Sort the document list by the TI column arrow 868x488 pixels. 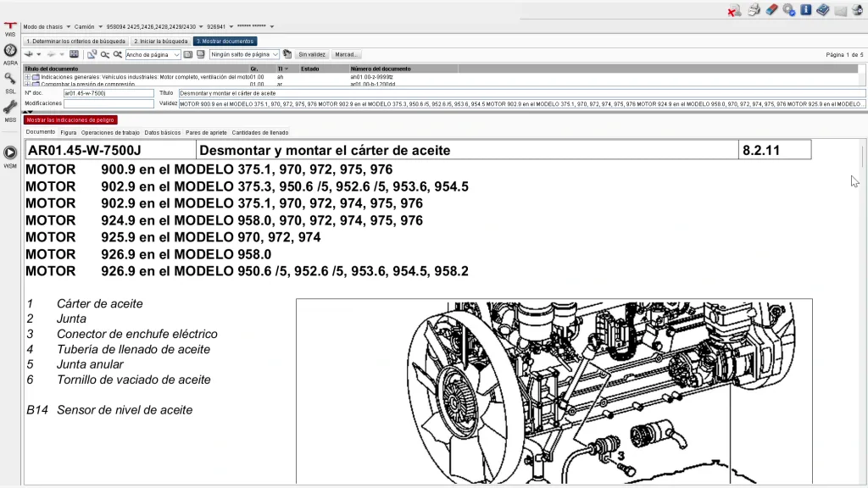point(287,69)
